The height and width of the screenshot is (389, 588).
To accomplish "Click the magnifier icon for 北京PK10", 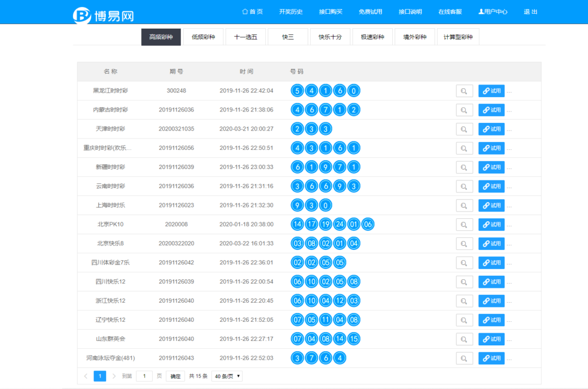I will point(464,224).
